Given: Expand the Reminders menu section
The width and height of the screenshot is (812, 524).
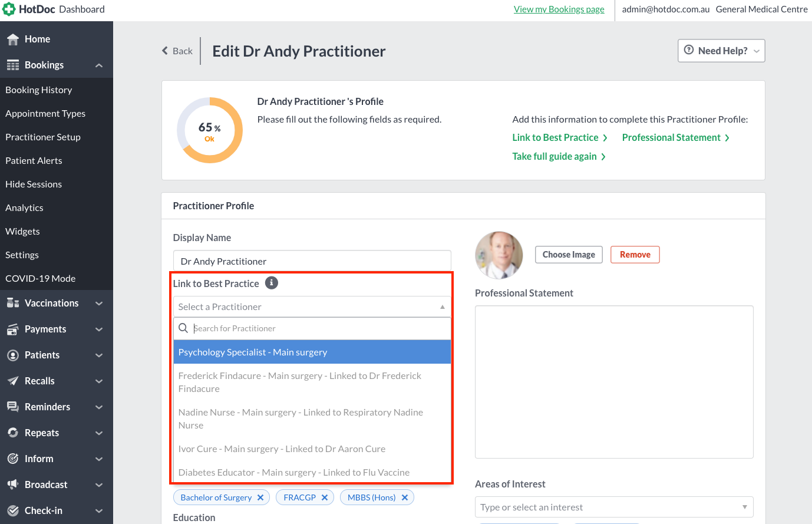Looking at the screenshot, I should tap(99, 407).
